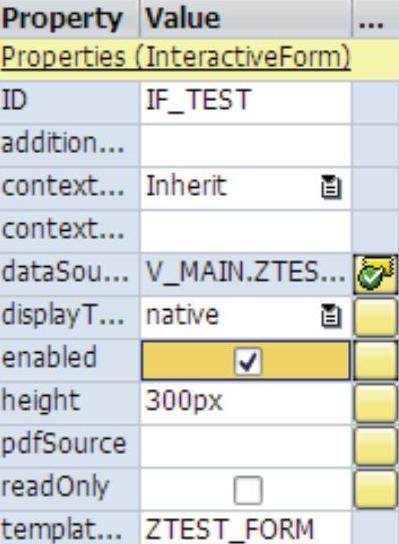Viewport: 399px width, 544px height.
Task: Click binding button next to pdfSource
Action: 375,447
